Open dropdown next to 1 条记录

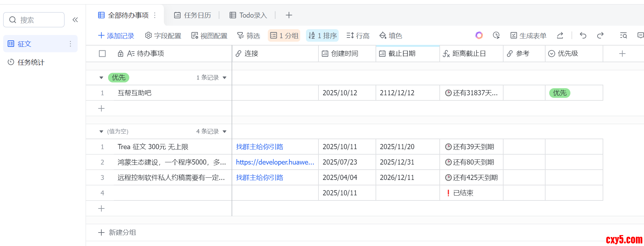click(x=225, y=78)
